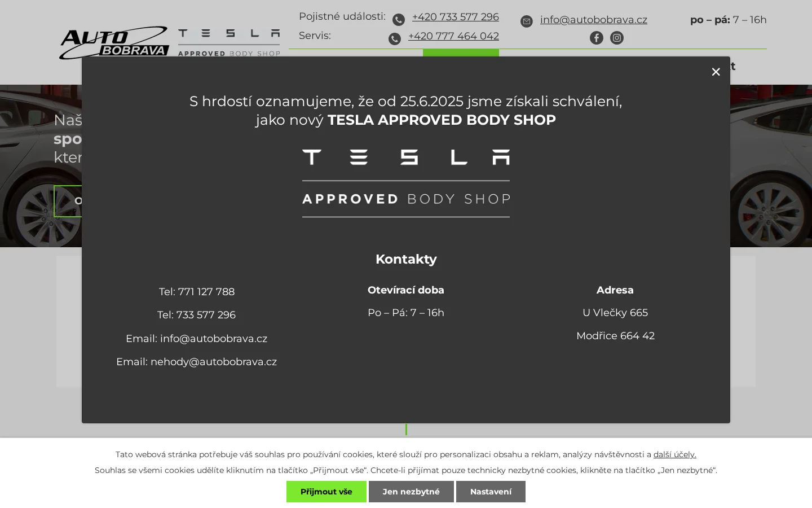Open the Instagram profile icon
The height and width of the screenshot is (508, 812).
617,38
